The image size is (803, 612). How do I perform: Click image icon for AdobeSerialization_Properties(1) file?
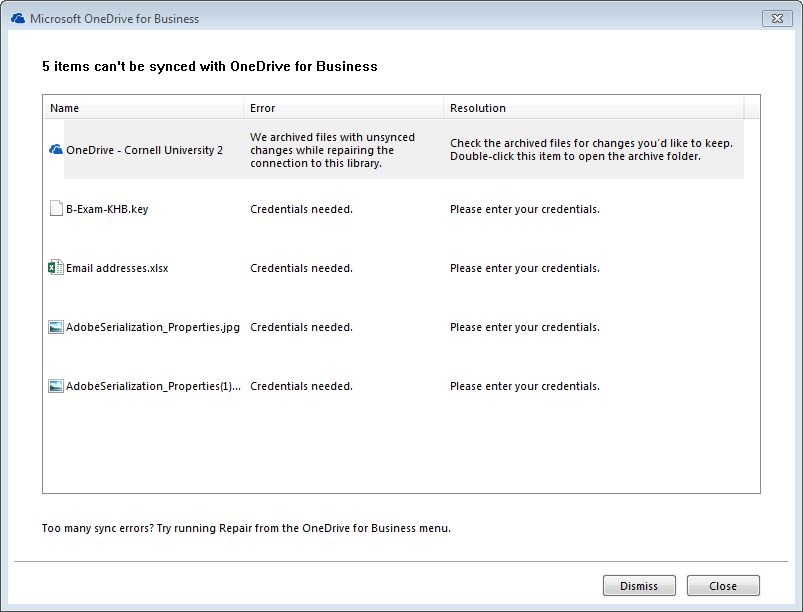pyautogui.click(x=56, y=386)
